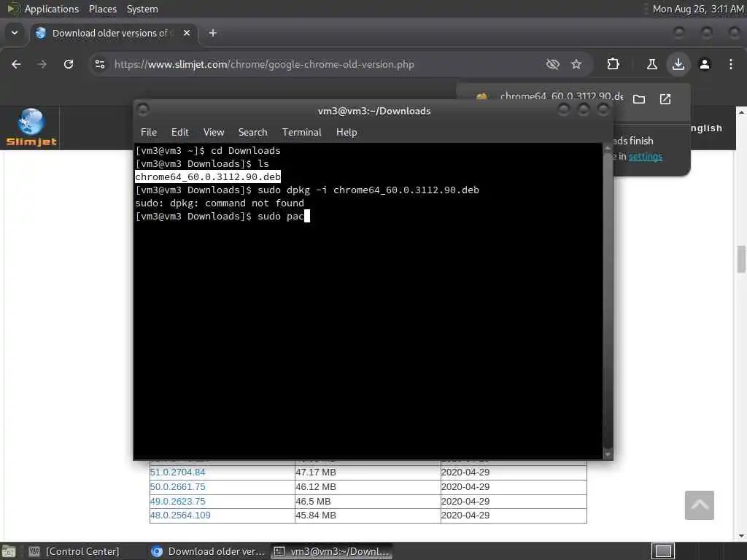This screenshot has height=560, width=747.
Task: Open version 49.0.2623.75 link
Action: click(178, 502)
